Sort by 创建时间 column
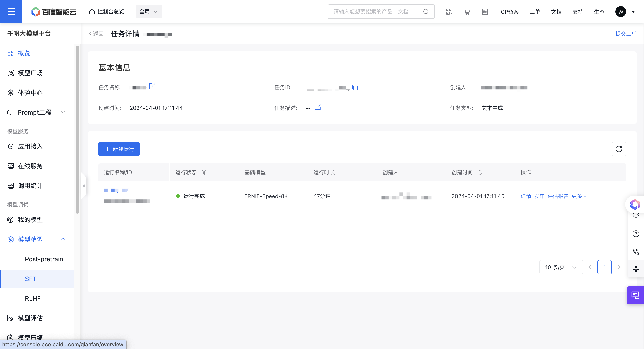 click(480, 172)
